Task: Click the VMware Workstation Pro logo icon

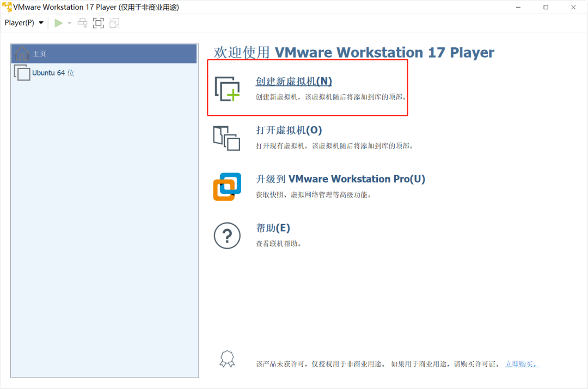Action: 227,187
